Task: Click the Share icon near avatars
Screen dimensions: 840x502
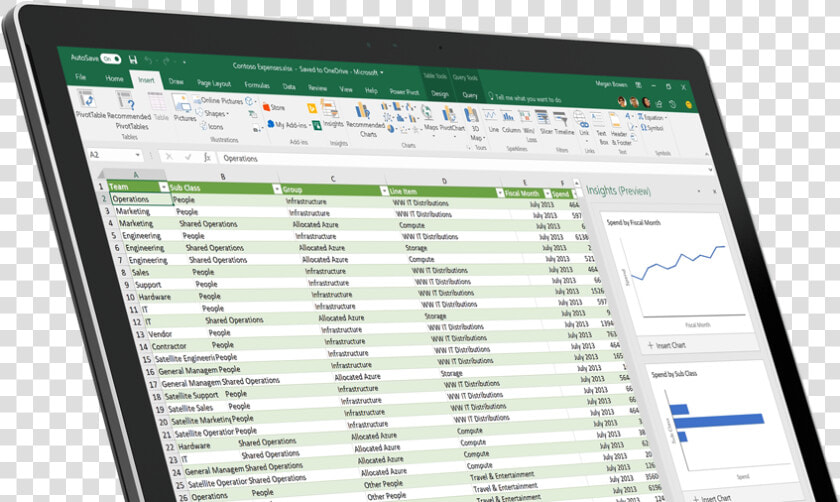Action: click(x=658, y=104)
